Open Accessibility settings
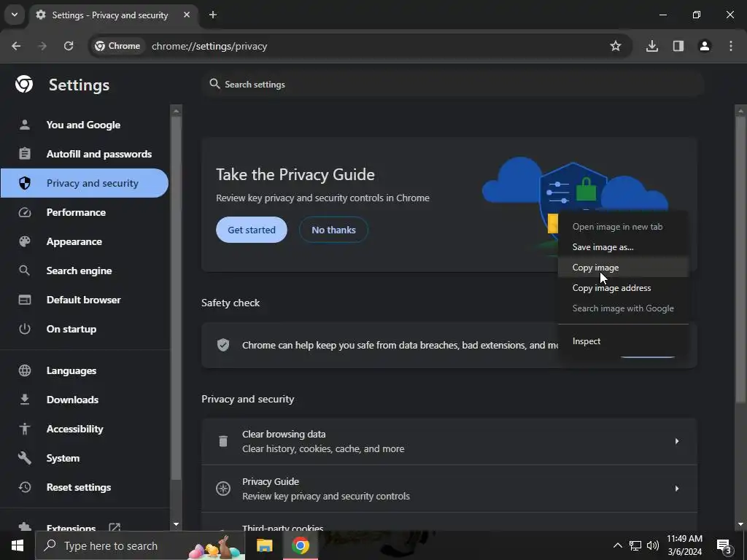 [85, 429]
